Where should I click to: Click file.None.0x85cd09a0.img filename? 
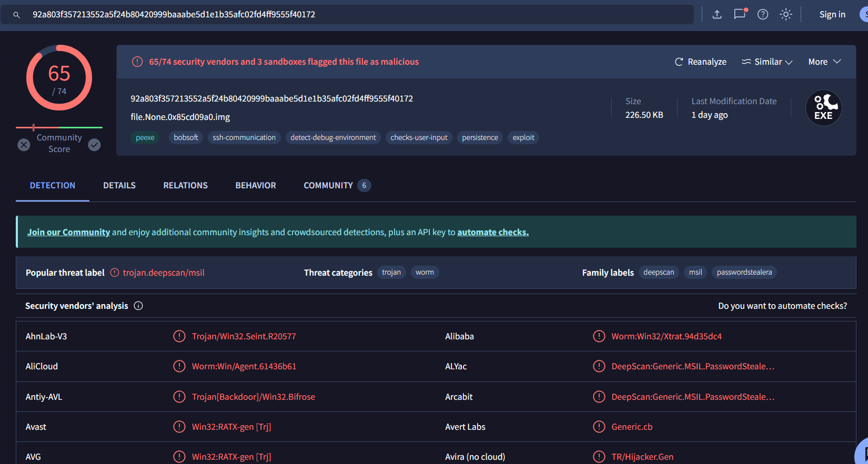tap(180, 117)
